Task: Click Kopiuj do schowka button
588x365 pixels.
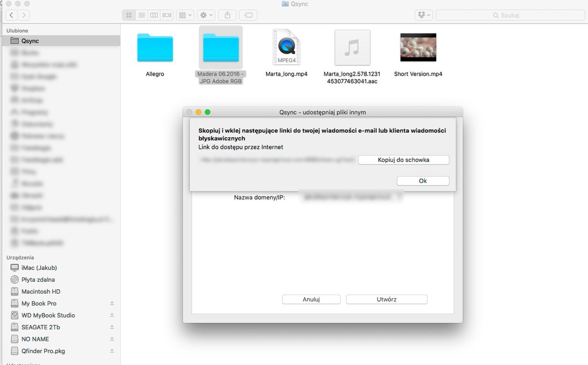Action: (404, 160)
